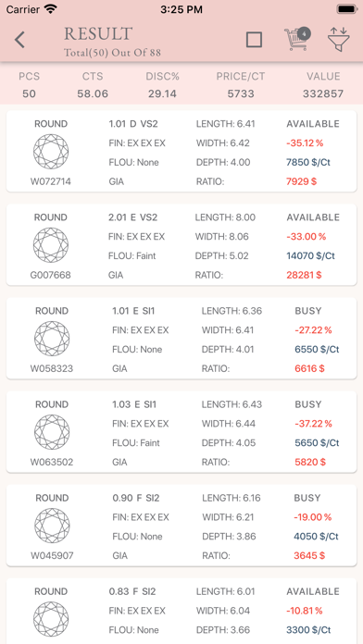Click the VALUE total 332857
The width and height of the screenshot is (363, 644).
coord(323,93)
